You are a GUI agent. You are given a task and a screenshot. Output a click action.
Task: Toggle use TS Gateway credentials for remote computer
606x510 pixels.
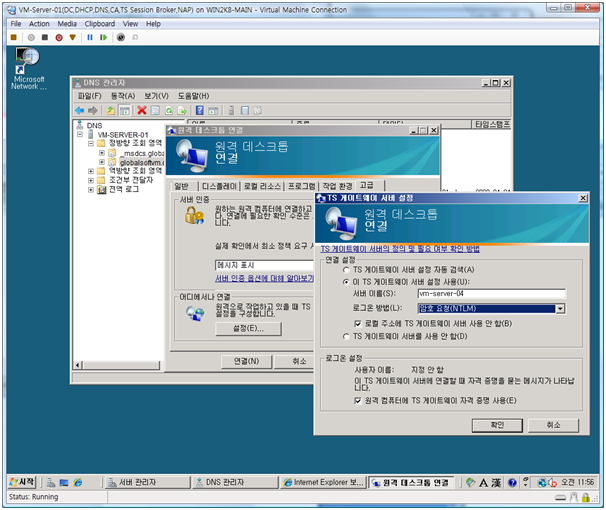(357, 401)
